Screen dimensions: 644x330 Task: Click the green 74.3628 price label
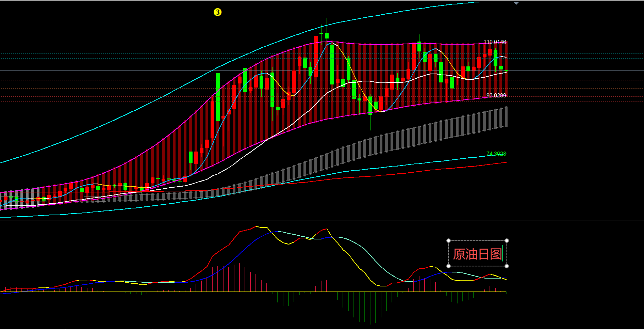click(x=496, y=154)
